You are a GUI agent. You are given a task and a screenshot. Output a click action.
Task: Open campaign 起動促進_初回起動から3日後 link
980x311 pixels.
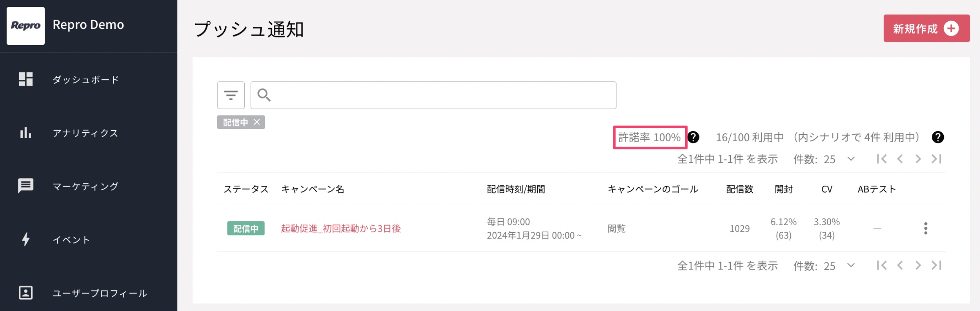(x=341, y=228)
